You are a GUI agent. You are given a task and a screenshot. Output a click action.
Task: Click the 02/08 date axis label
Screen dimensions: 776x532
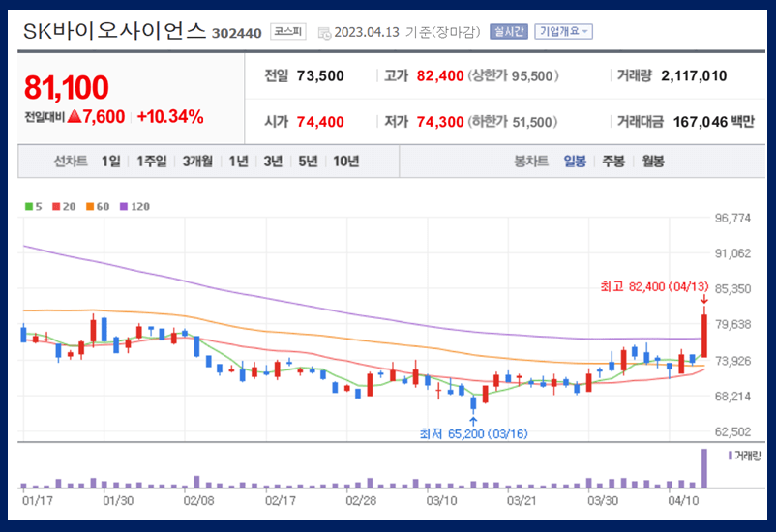198,501
